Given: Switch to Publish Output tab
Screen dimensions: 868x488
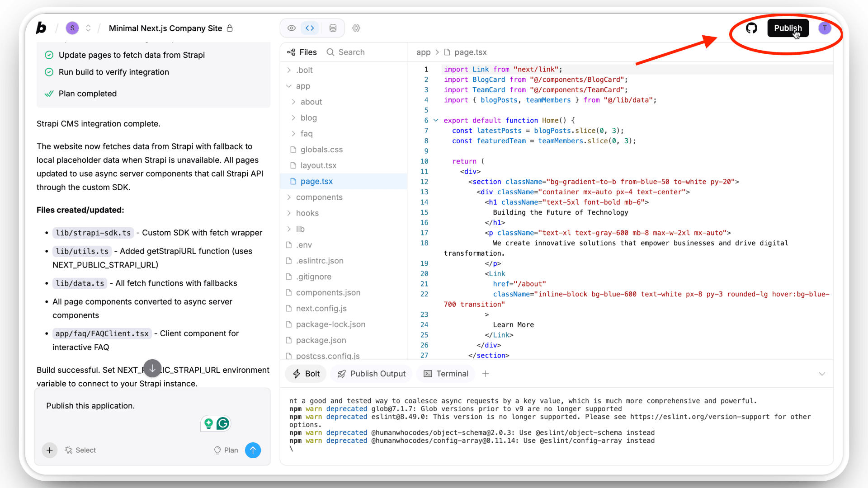Looking at the screenshot, I should pyautogui.click(x=372, y=374).
